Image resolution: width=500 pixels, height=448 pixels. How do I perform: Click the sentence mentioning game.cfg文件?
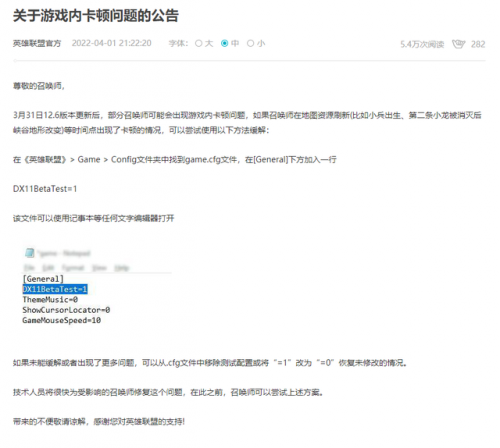click(x=175, y=160)
